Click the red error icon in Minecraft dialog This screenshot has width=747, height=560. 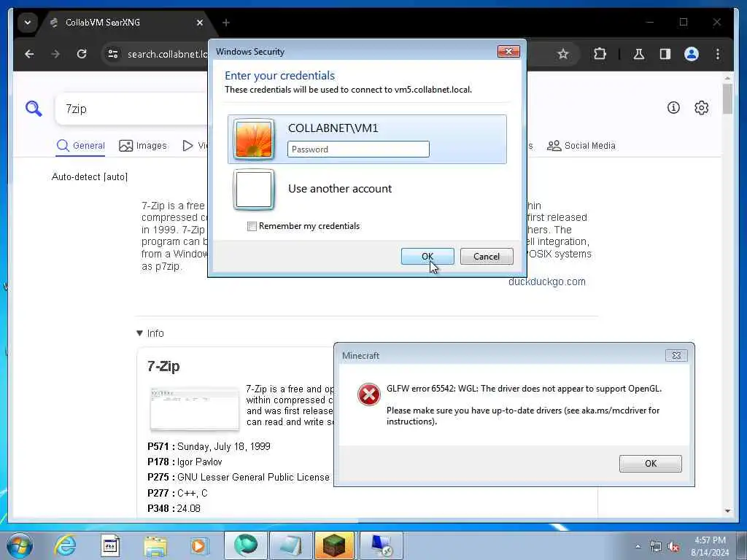[x=368, y=394]
